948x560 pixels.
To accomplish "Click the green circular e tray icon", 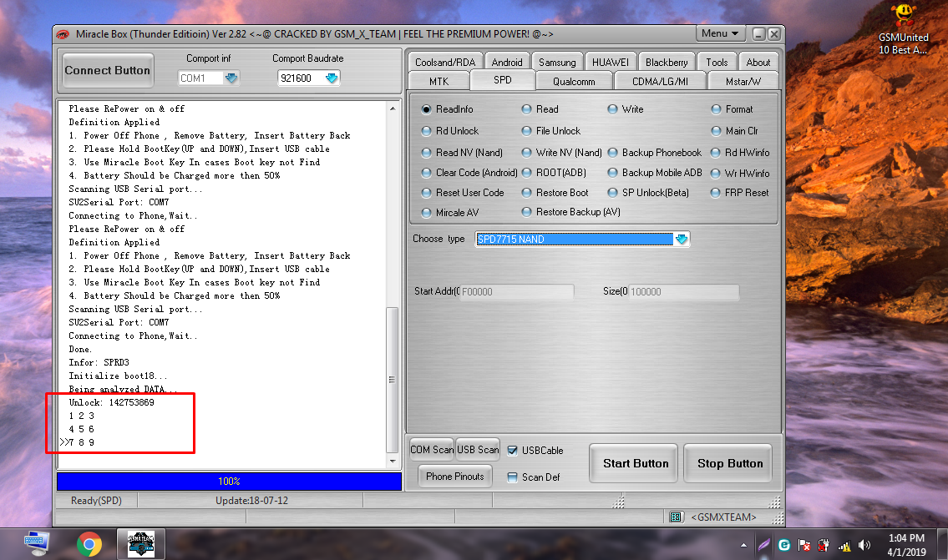I will 784,545.
